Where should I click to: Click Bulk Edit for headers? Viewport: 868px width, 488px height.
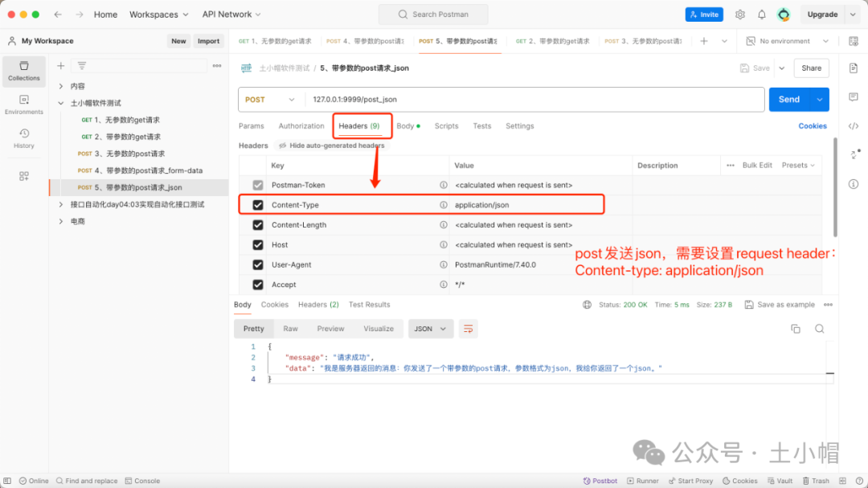coord(757,165)
